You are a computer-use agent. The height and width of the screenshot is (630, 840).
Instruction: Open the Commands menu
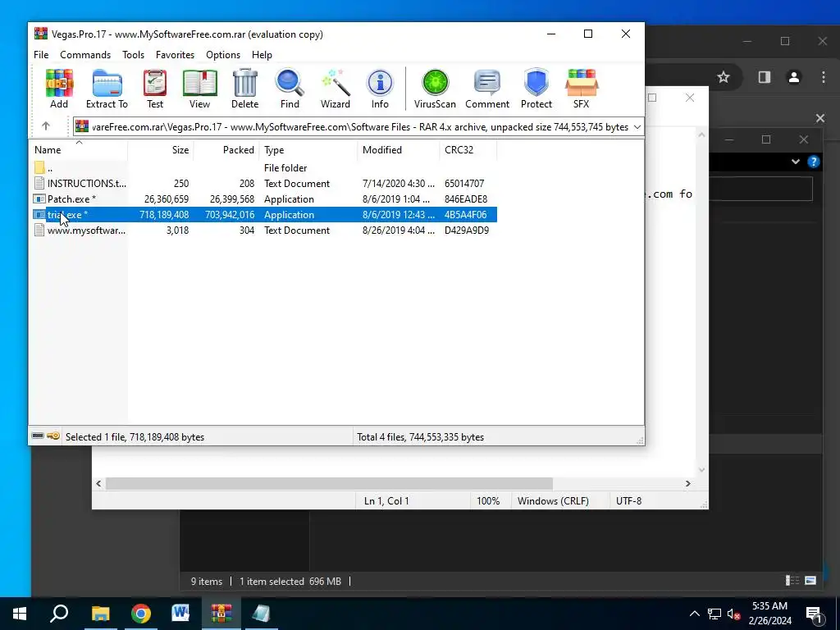(x=85, y=55)
